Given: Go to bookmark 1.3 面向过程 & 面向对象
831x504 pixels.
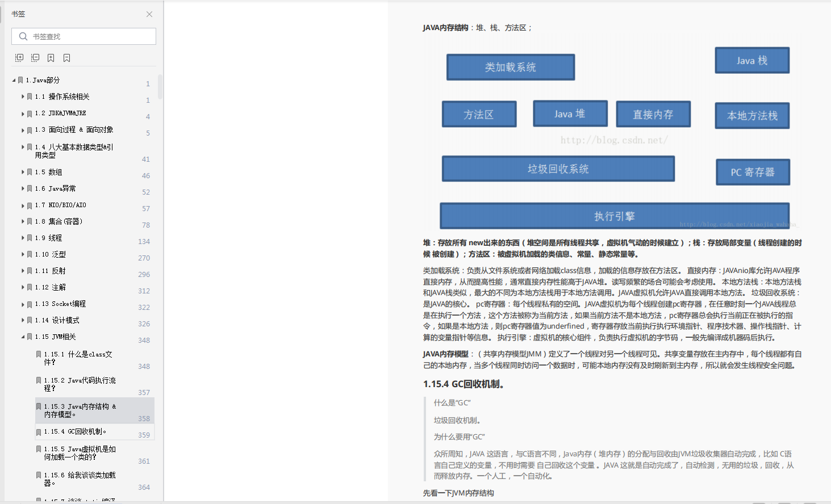Looking at the screenshot, I should (x=74, y=130).
